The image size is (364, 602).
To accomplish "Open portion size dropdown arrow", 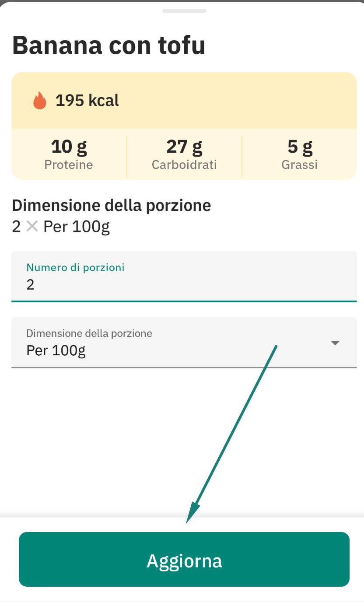I will [x=335, y=343].
